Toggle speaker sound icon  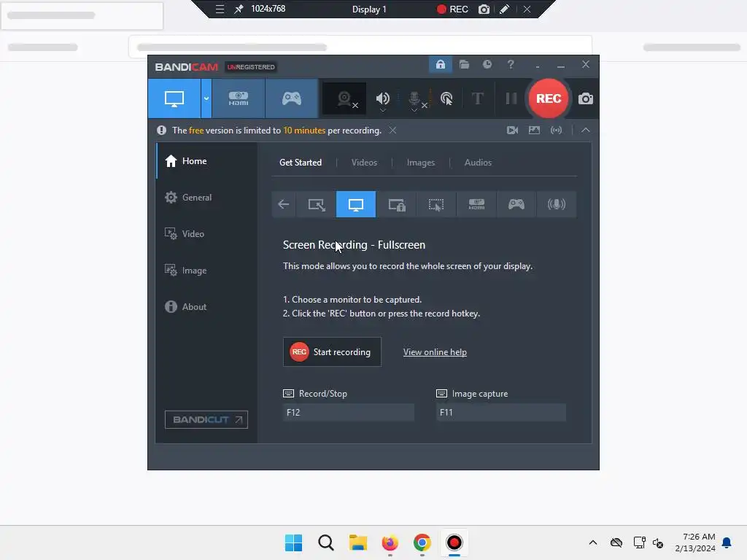coord(382,98)
